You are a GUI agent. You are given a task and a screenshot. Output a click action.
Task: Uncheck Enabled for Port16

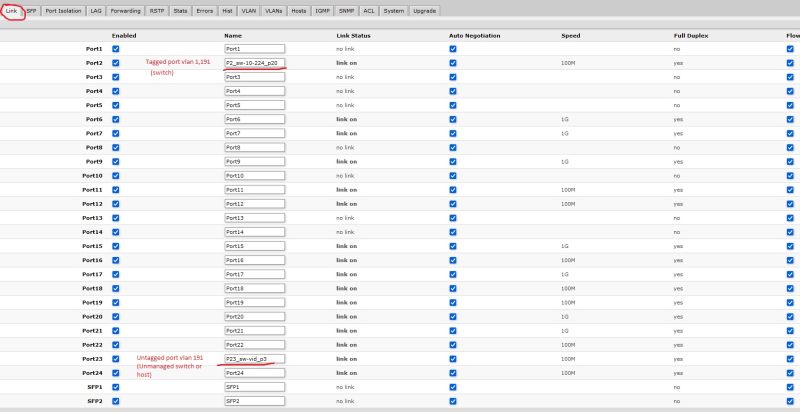point(116,260)
